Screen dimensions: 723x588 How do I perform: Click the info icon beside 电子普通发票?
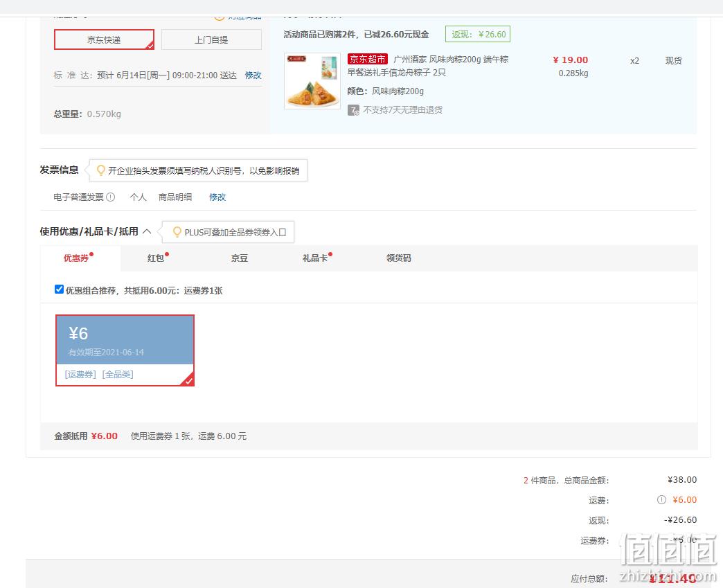click(x=111, y=197)
